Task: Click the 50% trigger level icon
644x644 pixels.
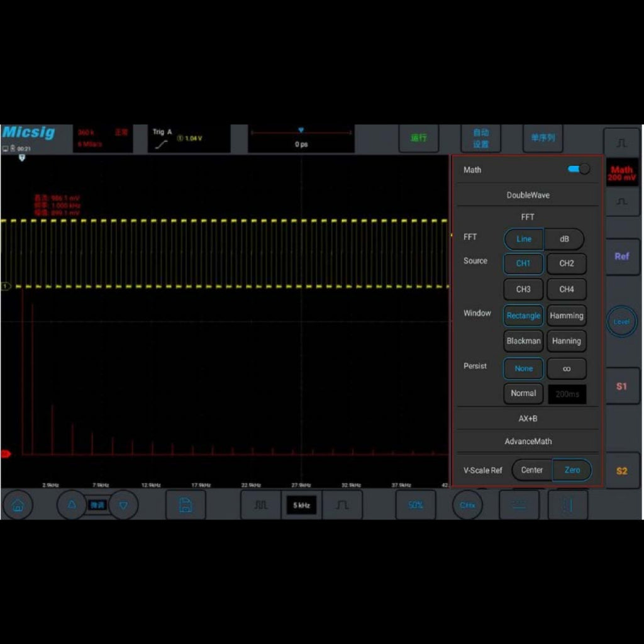Action: click(x=415, y=504)
